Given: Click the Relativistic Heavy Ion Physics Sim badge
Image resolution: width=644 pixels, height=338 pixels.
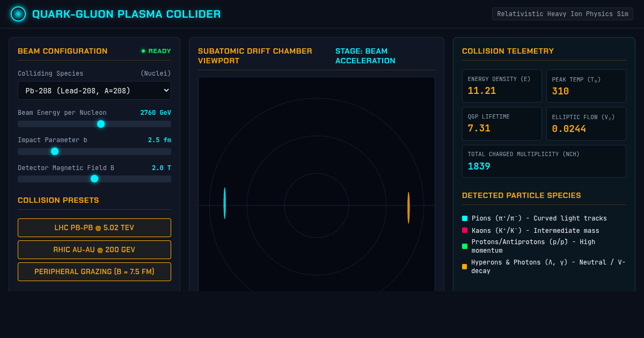Looking at the screenshot, I should [x=562, y=14].
